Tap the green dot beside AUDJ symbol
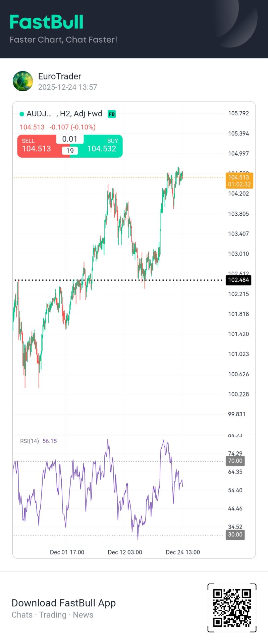This screenshot has height=644, width=268. point(22,114)
